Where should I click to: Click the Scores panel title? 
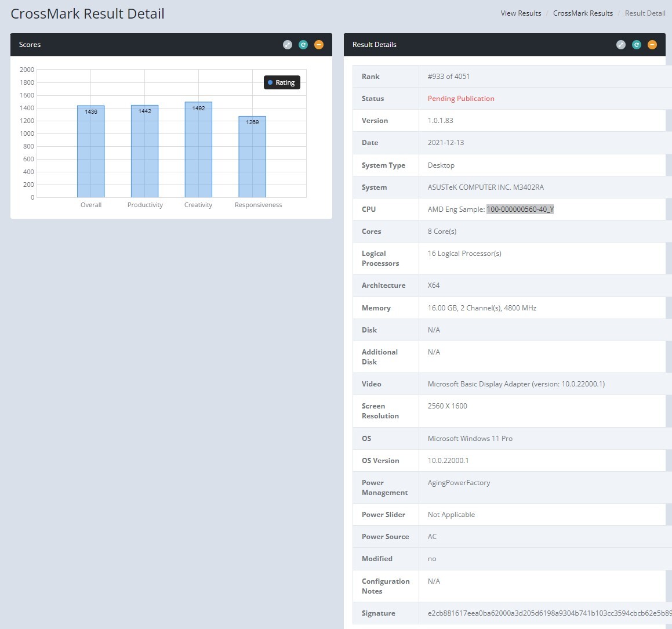[x=30, y=45]
